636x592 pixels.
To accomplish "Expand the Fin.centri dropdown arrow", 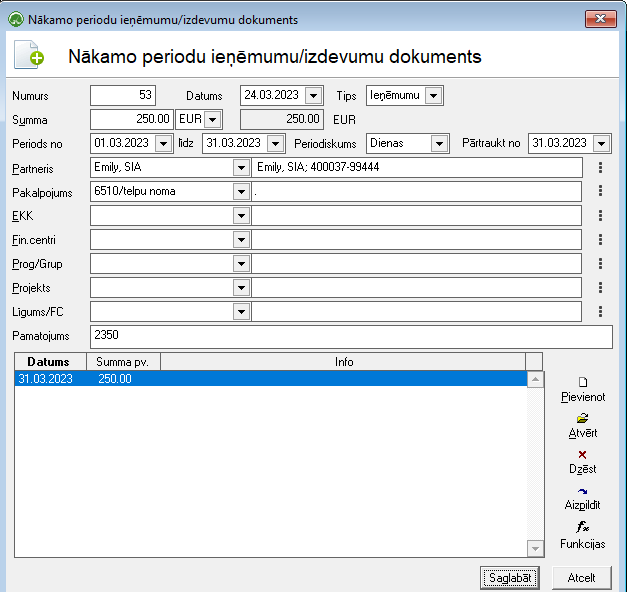I will tap(241, 240).
